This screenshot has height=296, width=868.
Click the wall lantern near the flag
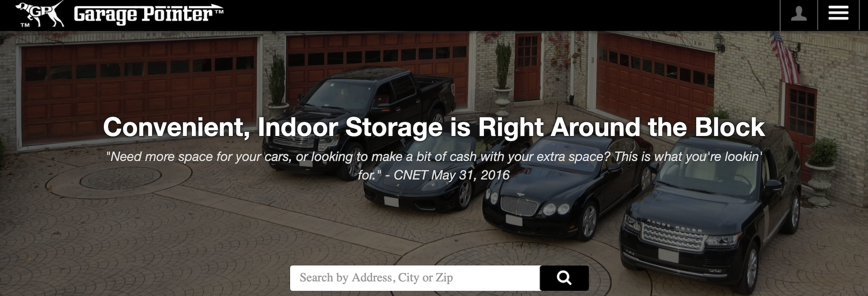pyautogui.click(x=719, y=42)
